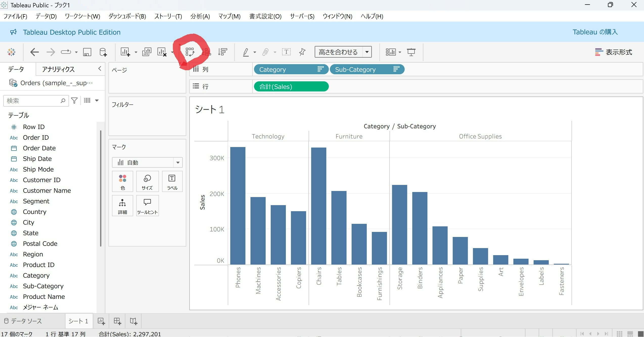Image resolution: width=644 pixels, height=337 pixels.
Task: Toggle the show mark labels icon
Action: click(x=286, y=52)
